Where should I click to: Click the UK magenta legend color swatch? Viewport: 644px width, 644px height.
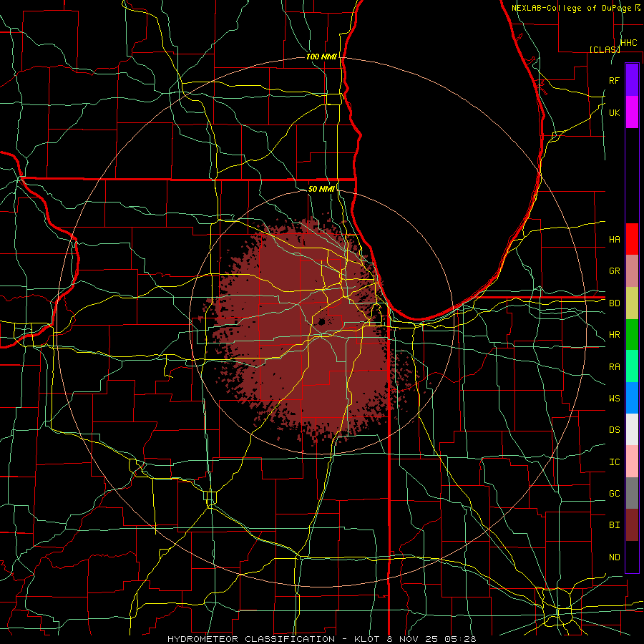[x=632, y=112]
